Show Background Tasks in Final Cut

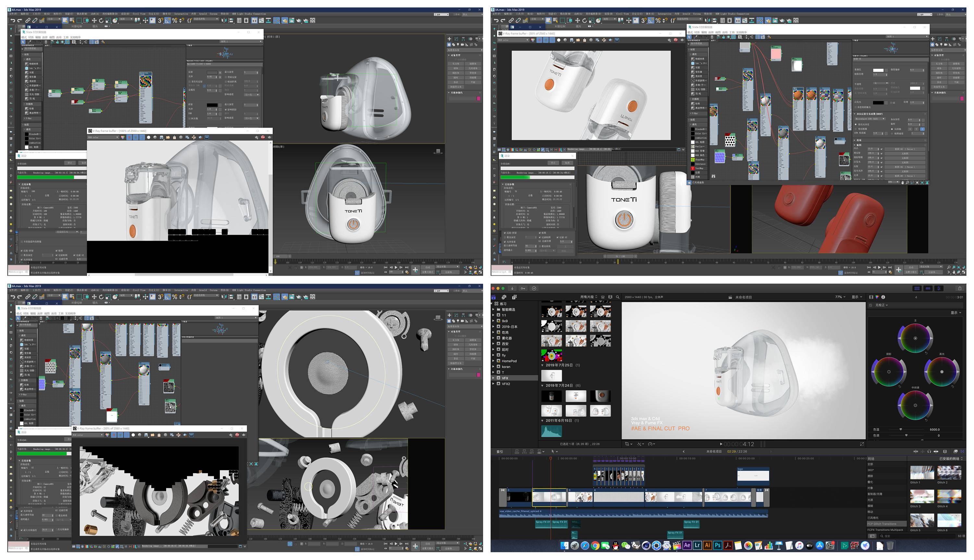pos(534,288)
